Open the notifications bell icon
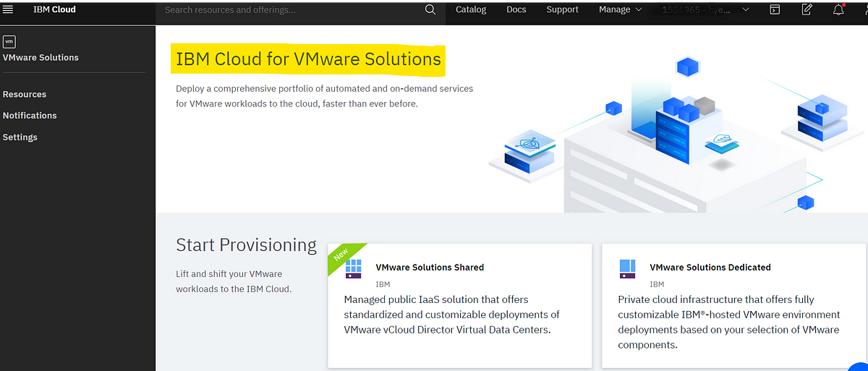The image size is (868, 371). tap(839, 9)
